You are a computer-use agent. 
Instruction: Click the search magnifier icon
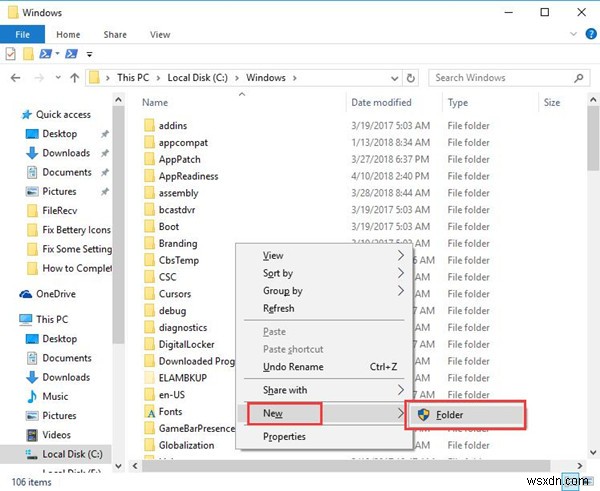point(579,78)
